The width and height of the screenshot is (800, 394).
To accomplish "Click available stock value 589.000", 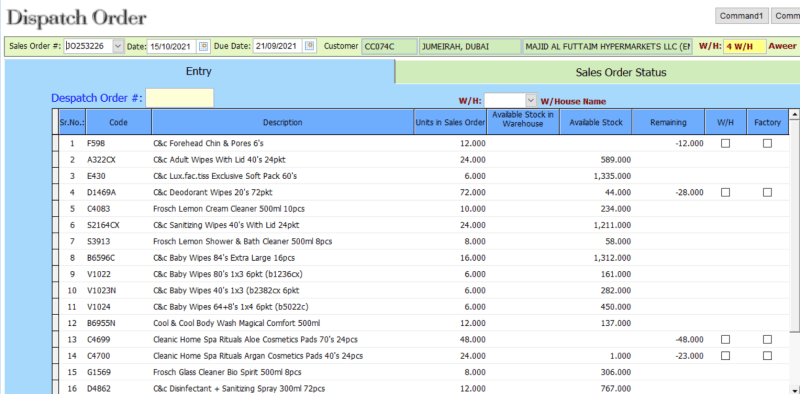I will pos(617,160).
